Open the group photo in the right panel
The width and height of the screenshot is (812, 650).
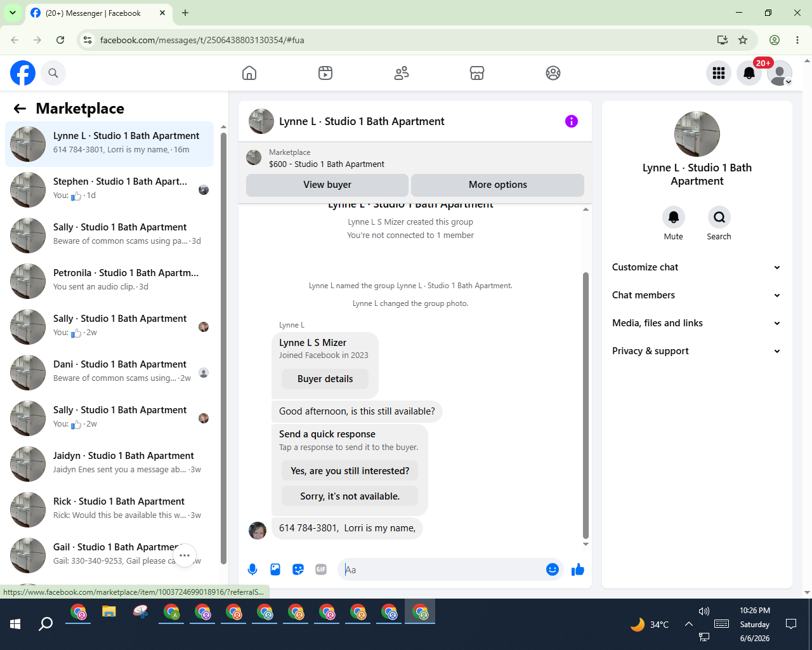pos(697,134)
